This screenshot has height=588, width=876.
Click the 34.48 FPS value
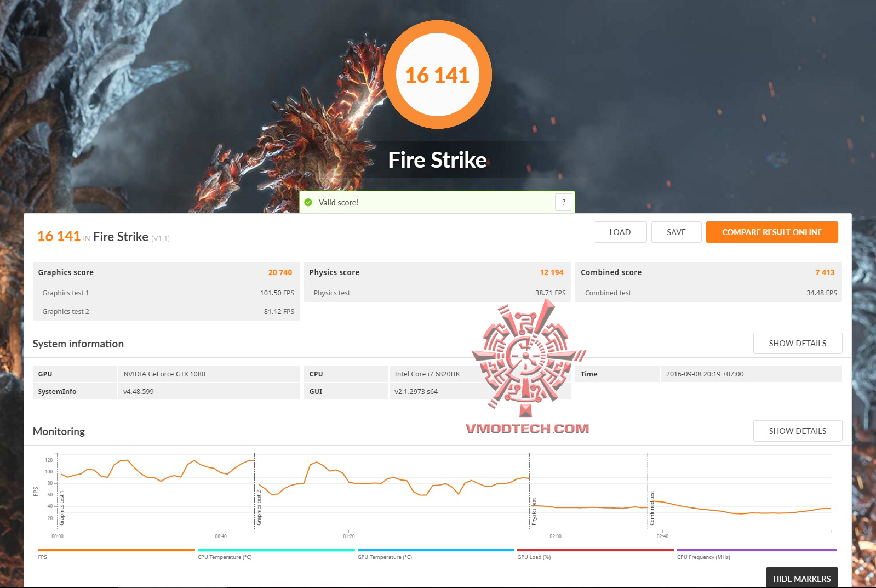pos(822,293)
